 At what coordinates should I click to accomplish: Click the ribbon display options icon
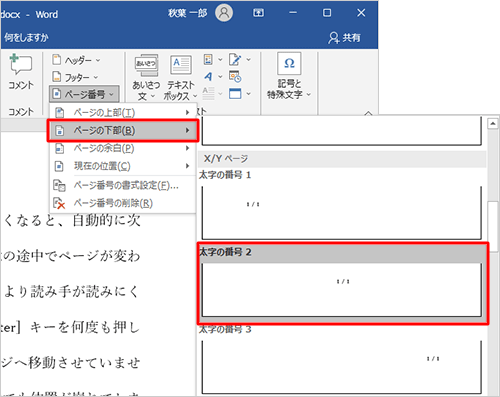258,13
